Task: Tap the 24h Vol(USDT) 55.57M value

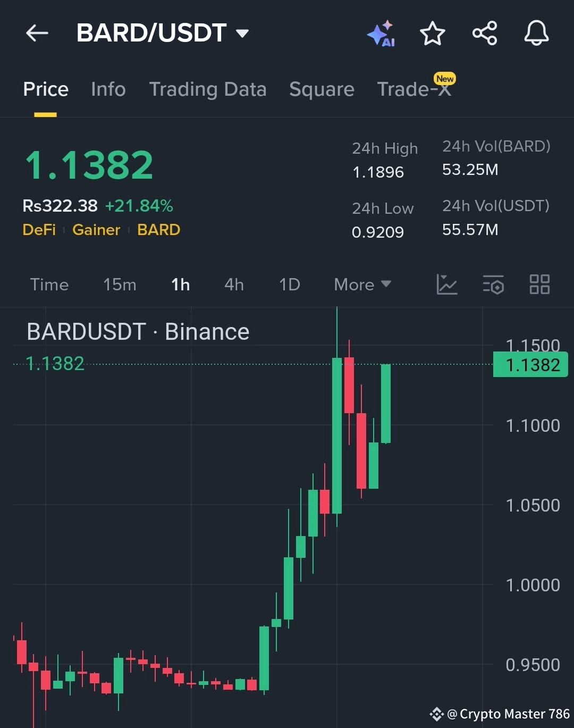Action: [x=470, y=230]
